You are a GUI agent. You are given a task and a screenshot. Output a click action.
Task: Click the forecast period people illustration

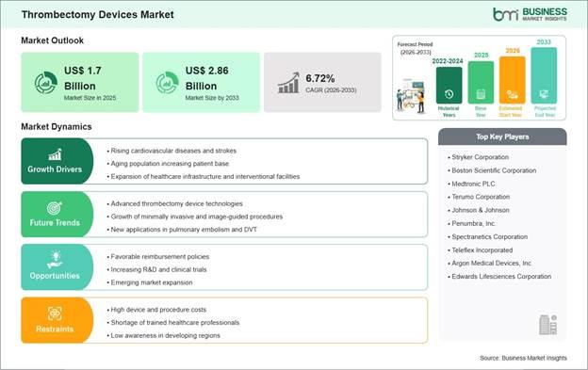[x=412, y=96]
